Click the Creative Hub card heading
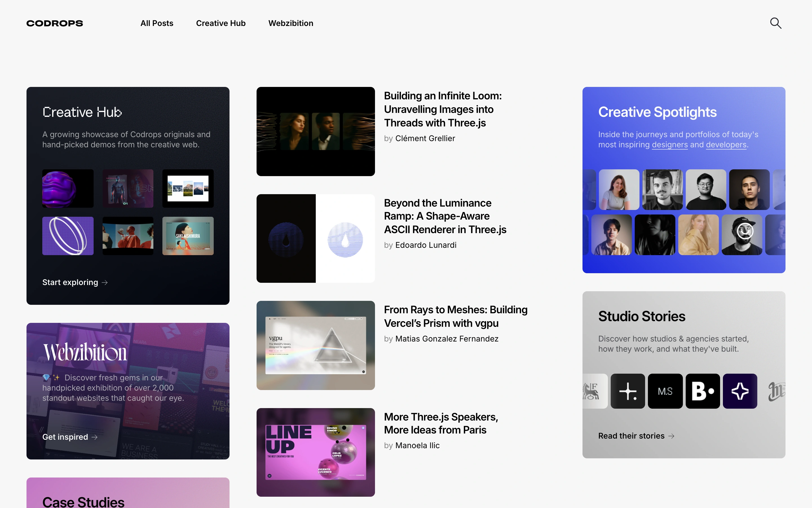This screenshot has width=812, height=508. coord(82,112)
